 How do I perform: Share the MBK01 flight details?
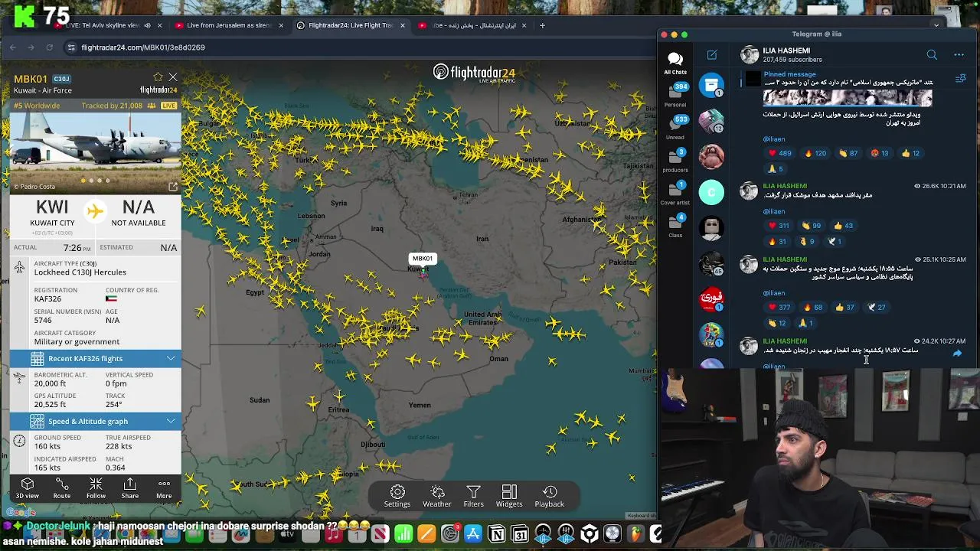[x=130, y=488]
